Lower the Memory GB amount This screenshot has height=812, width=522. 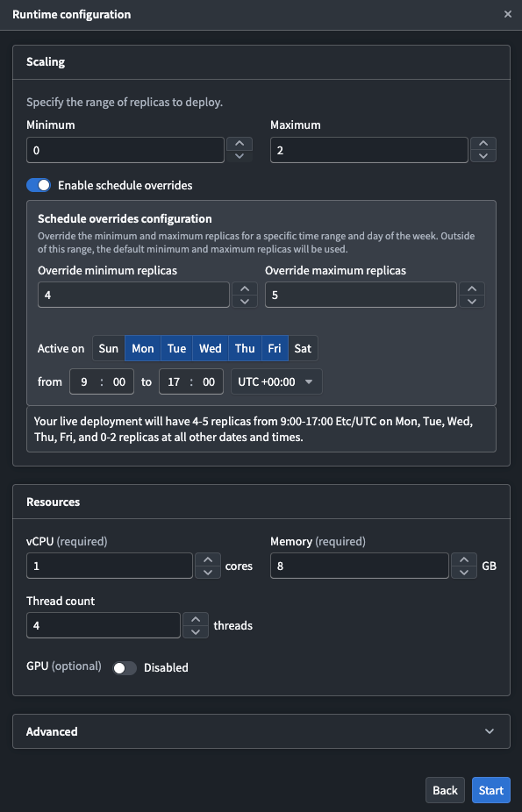click(464, 573)
